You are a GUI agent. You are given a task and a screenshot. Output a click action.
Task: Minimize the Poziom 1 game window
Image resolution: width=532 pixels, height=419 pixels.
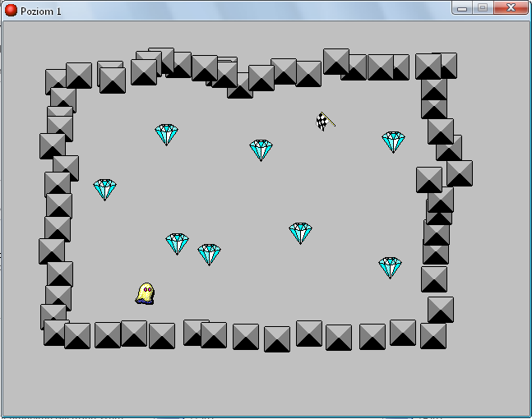[463, 7]
